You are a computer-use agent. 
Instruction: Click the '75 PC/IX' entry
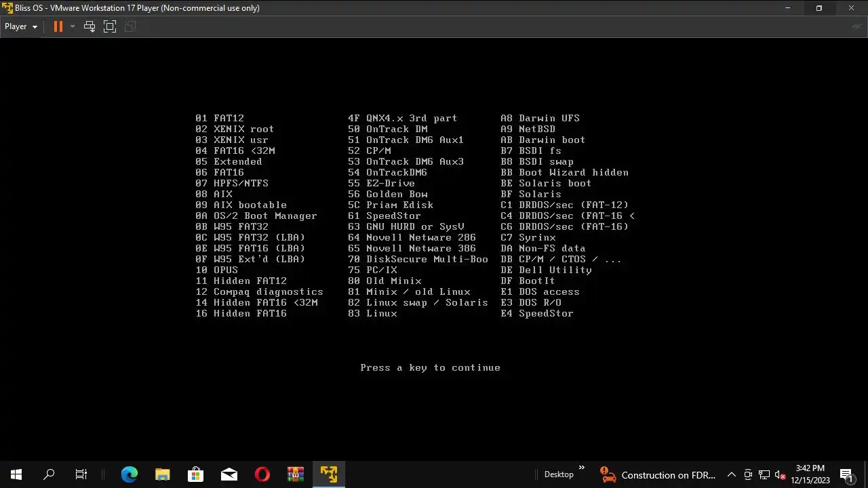click(x=372, y=270)
